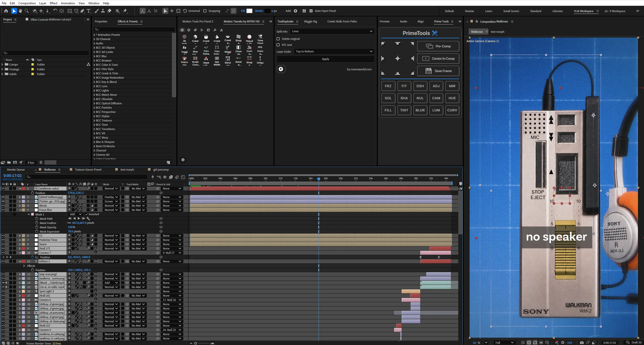This screenshot has height=345, width=644.
Task: Click the Apply button in TextExploder
Action: coord(325,59)
